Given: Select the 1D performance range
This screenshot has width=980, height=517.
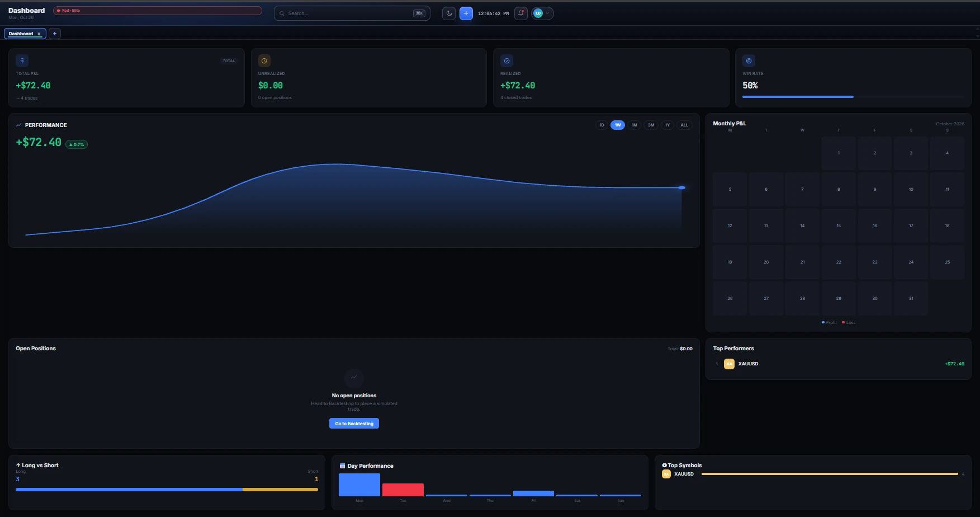Looking at the screenshot, I should point(602,125).
